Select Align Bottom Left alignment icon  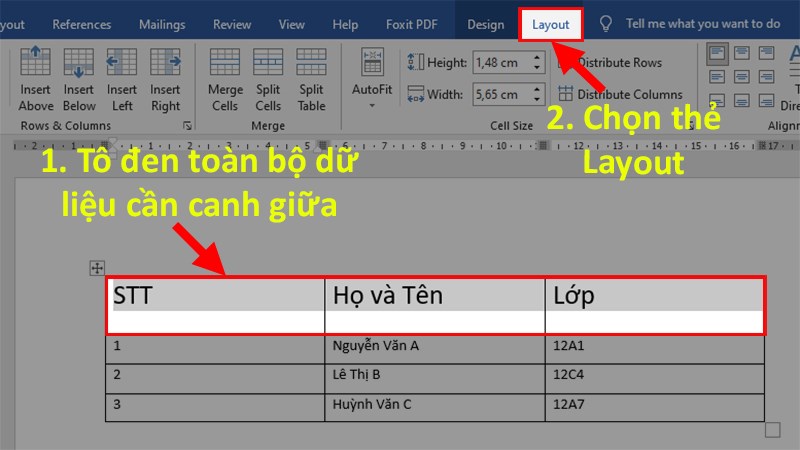click(x=717, y=101)
